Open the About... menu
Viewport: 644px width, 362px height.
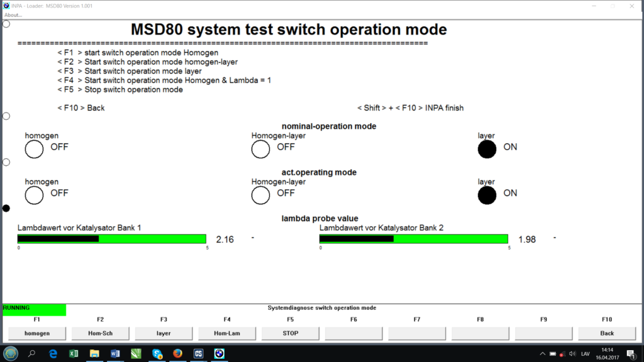click(x=13, y=15)
